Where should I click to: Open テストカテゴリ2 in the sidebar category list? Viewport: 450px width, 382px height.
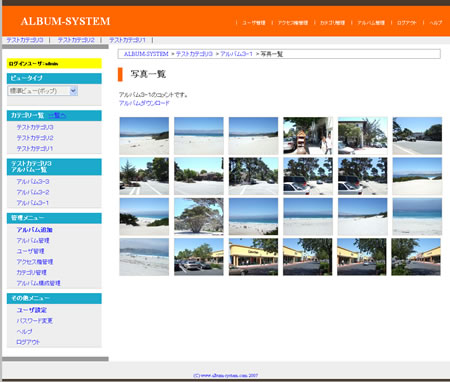coord(35,138)
